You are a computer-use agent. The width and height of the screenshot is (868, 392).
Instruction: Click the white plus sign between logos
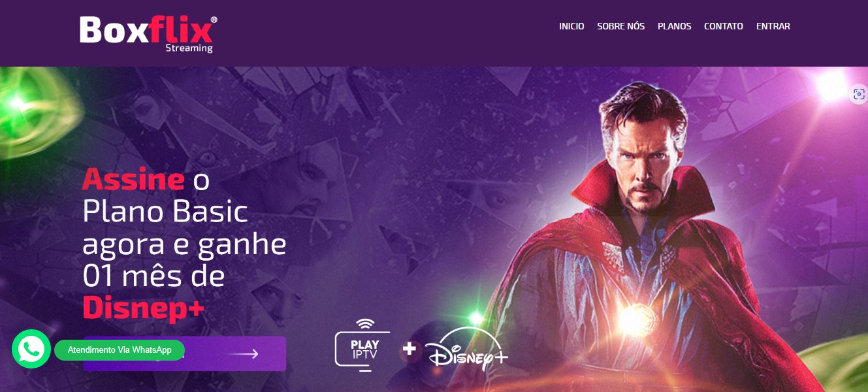[x=410, y=349]
